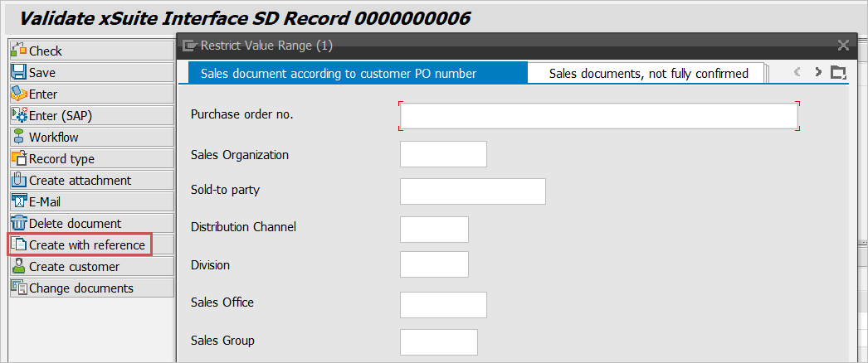Open the tab list dropdown icon
This screenshot has height=363, width=868.
click(x=838, y=73)
